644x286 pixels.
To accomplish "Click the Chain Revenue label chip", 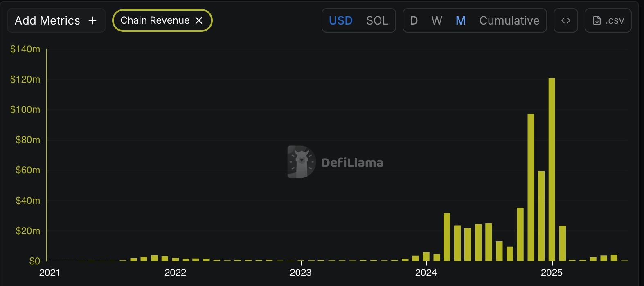I will click(155, 20).
